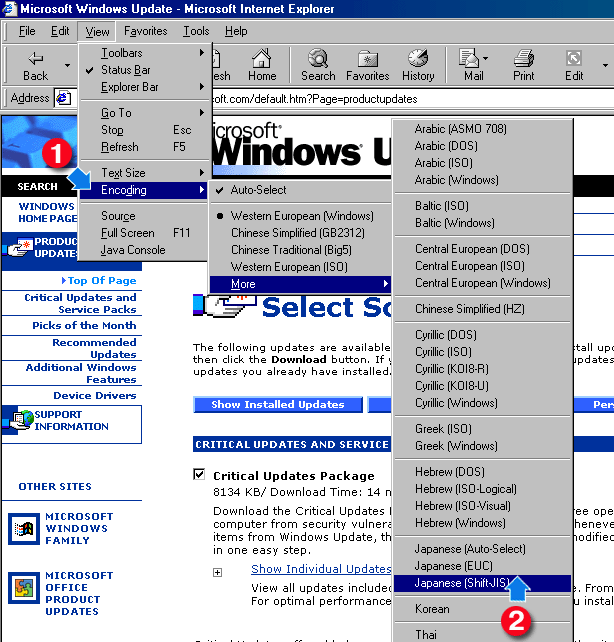Click the page icon in Address bar

[x=63, y=98]
